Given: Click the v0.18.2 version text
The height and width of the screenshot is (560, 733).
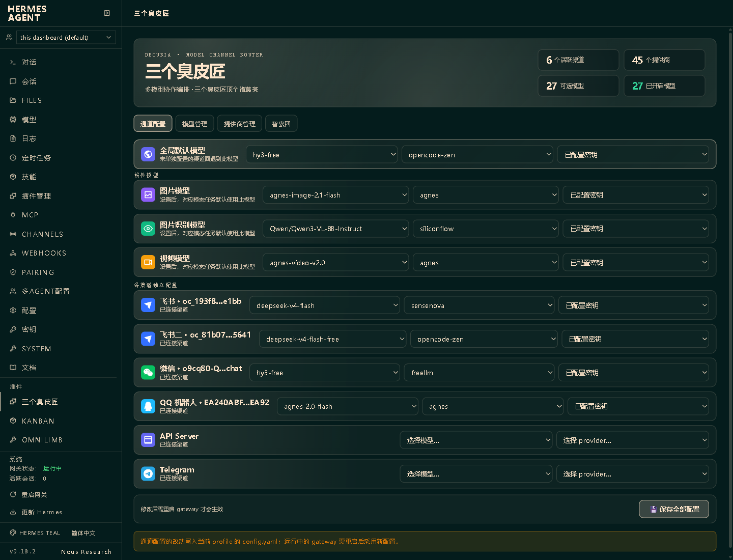Looking at the screenshot, I should click(23, 552).
